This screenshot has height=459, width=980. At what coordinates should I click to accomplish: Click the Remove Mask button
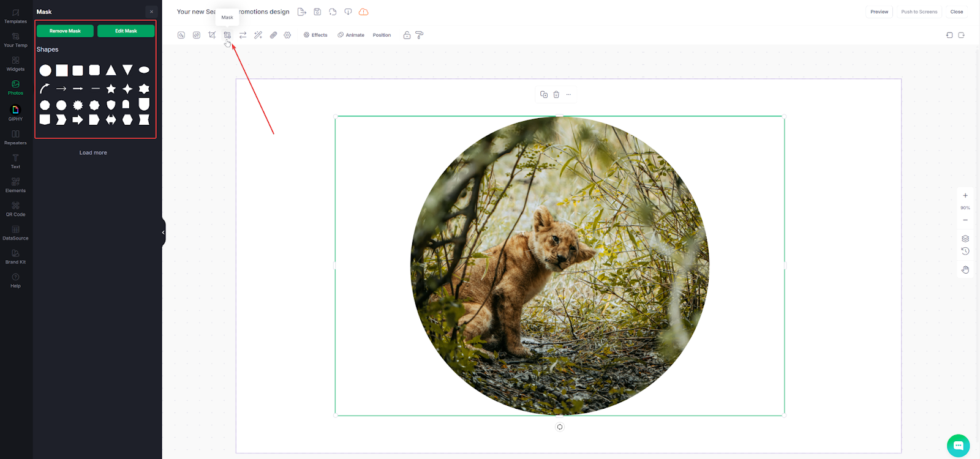[x=65, y=31]
